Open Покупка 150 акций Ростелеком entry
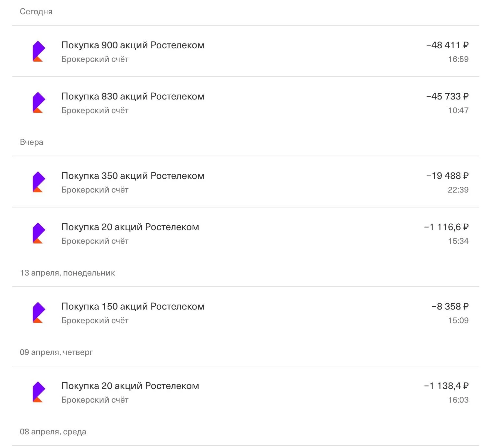This screenshot has width=497, height=448. click(x=246, y=312)
